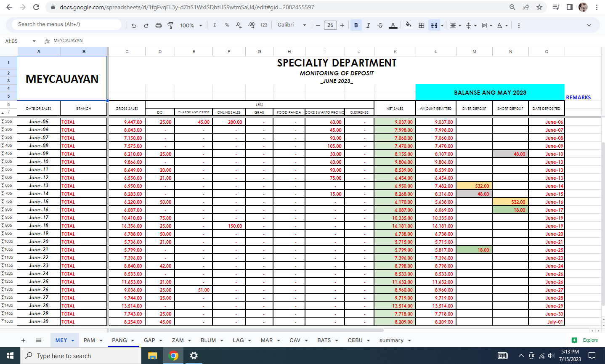Select the BALANSE ANG MAY 2023 cell
Screen dimensions: 605x364
pyautogui.click(x=490, y=93)
